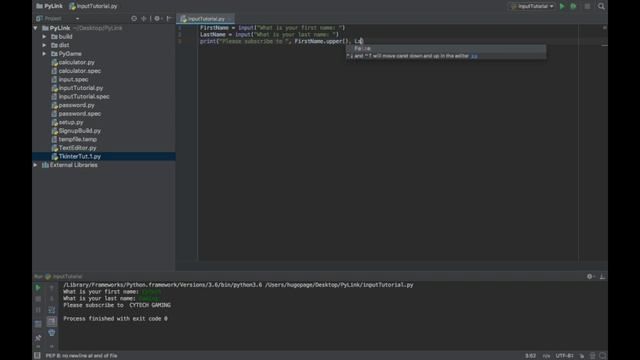Open Run panel settings gear

point(589,276)
